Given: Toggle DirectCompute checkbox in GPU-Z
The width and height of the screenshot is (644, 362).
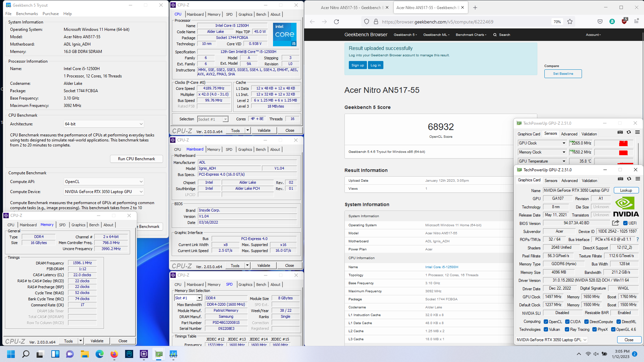Looking at the screenshot, I should tap(586, 322).
